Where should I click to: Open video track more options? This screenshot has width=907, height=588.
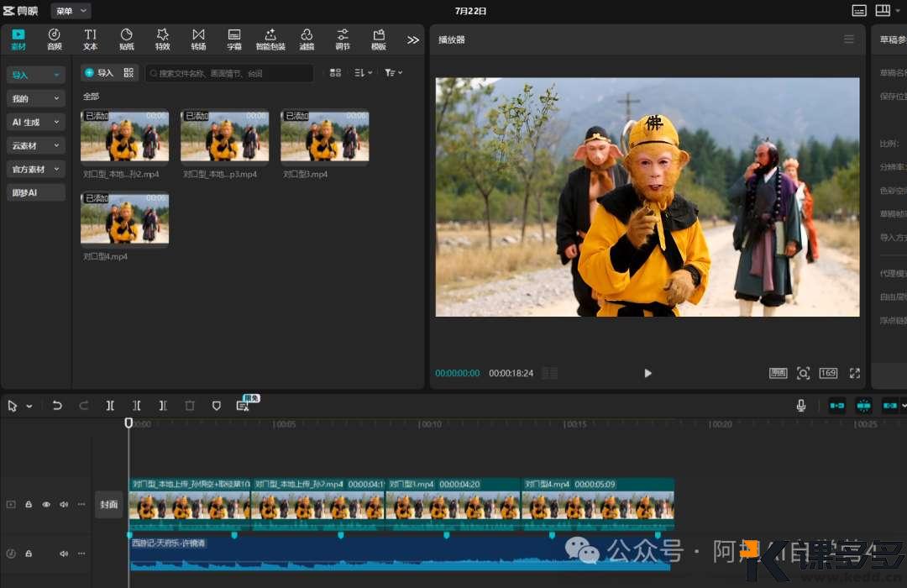[x=81, y=505]
